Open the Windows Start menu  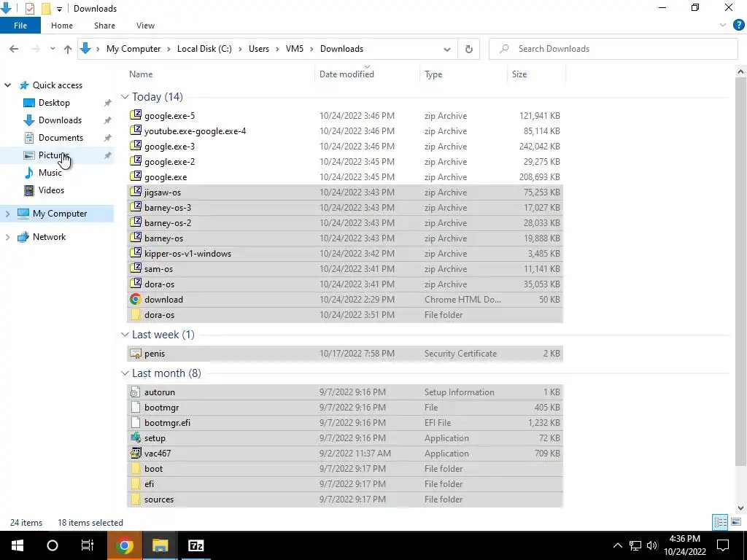coord(18,545)
